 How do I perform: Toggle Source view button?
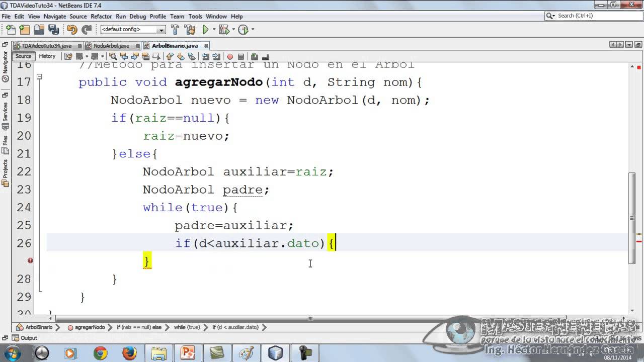pos(23,56)
